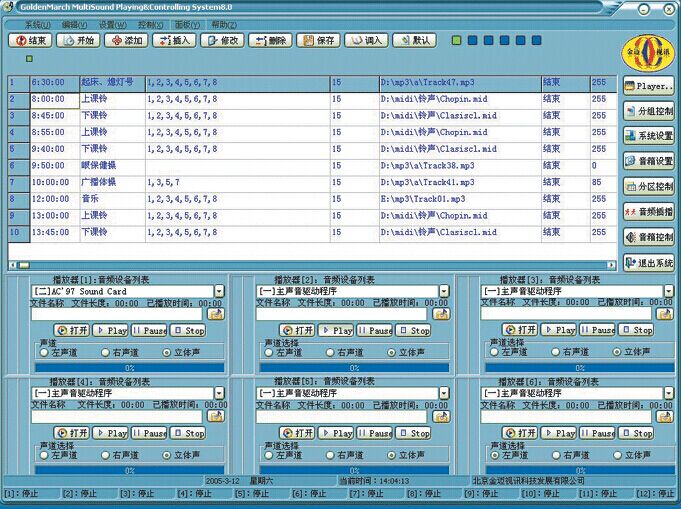Expand 播放器[2] audio device dropdown
681x509 pixels.
[444, 291]
